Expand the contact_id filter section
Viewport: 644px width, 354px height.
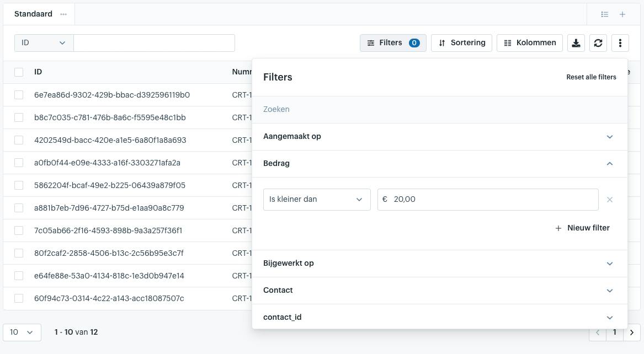click(439, 317)
